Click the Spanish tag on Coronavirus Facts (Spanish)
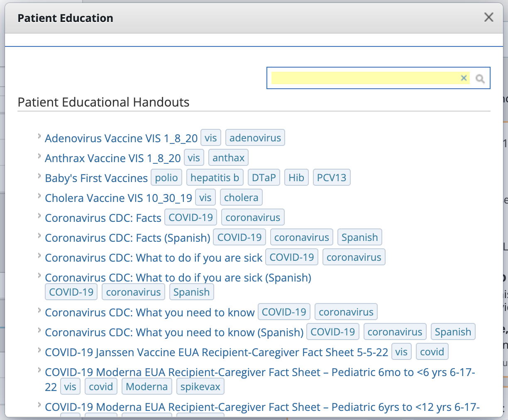This screenshot has width=508, height=420. tap(359, 237)
